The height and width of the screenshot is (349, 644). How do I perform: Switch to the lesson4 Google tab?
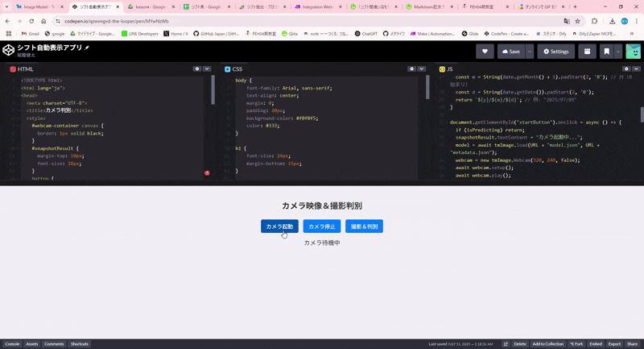pyautogui.click(x=151, y=7)
